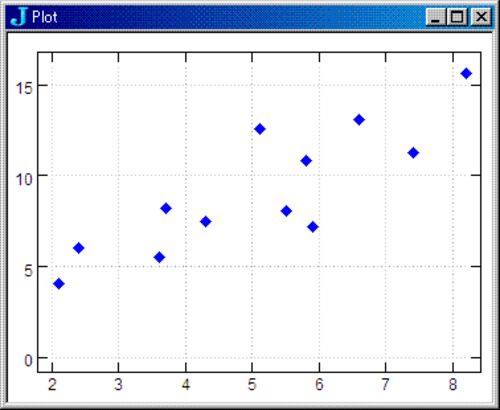The width and height of the screenshot is (500, 410).
Task: Click the J application icon in title bar
Action: coord(18,17)
